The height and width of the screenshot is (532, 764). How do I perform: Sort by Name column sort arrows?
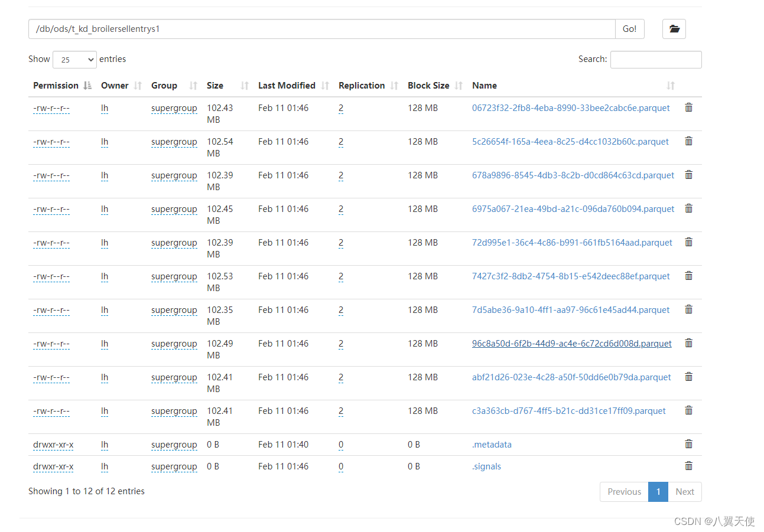click(670, 86)
